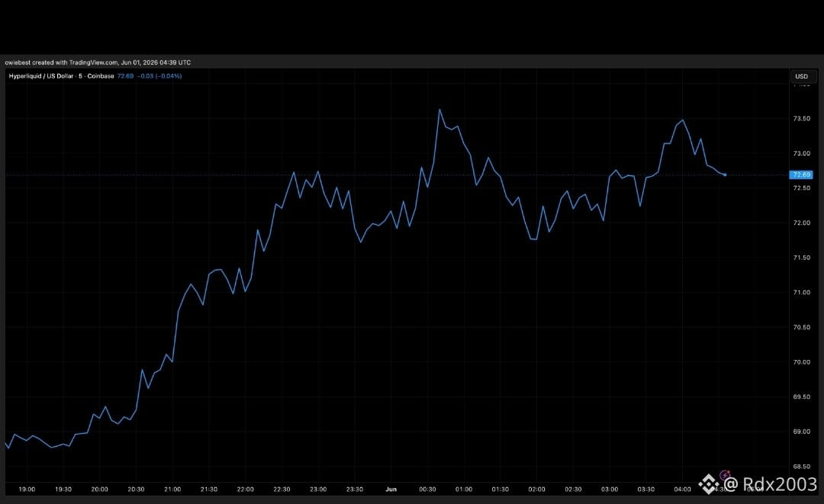Click the 02:30 time axis label
Viewport: 824px width, 504px height.
(x=573, y=490)
